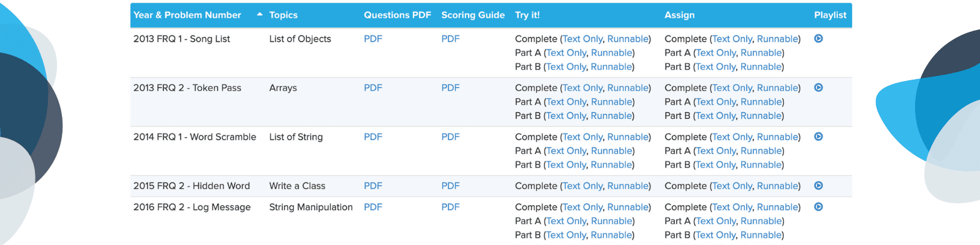Image resolution: width=980 pixels, height=245 pixels.
Task: Assign Song List Part B Text Only
Action: 715,67
